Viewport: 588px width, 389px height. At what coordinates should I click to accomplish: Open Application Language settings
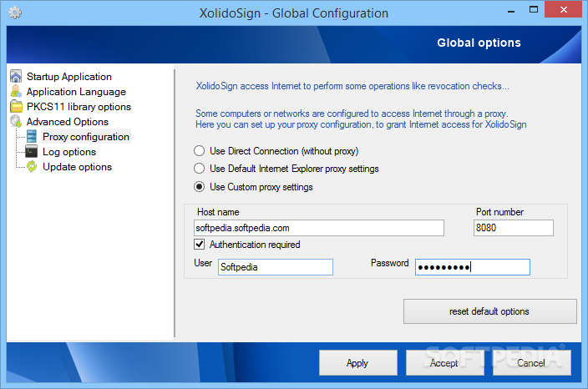[x=76, y=92]
